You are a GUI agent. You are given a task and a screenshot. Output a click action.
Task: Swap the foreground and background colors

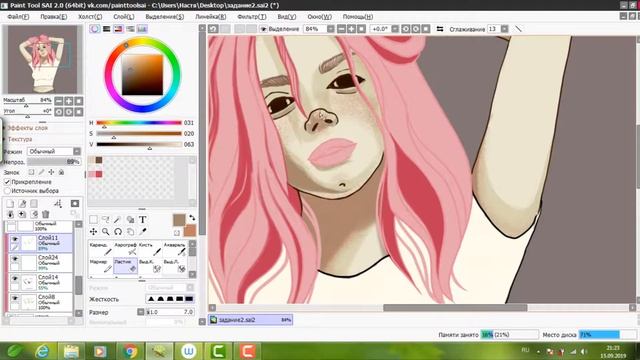tap(191, 218)
